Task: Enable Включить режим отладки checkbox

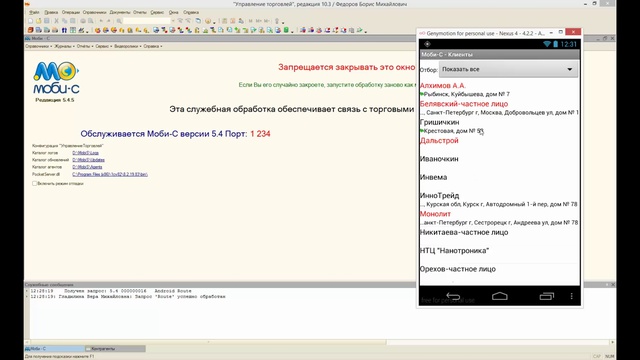Action: point(35,184)
